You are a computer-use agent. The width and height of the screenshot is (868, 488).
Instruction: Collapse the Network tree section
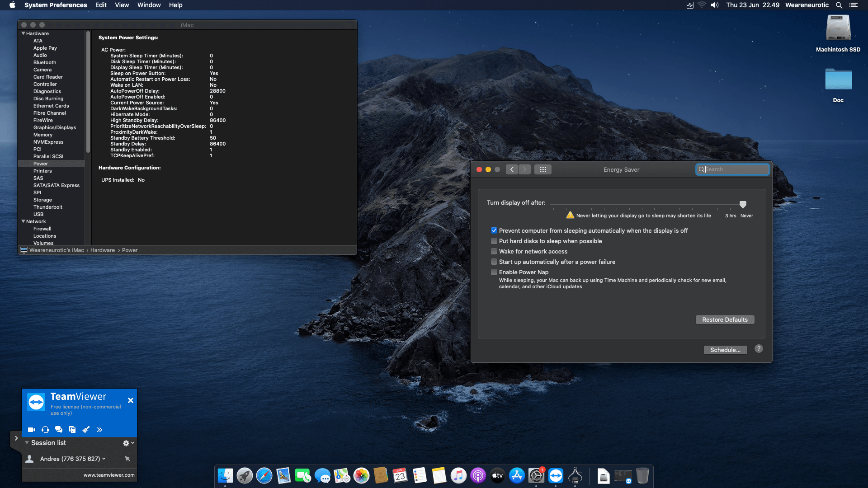pyautogui.click(x=23, y=221)
